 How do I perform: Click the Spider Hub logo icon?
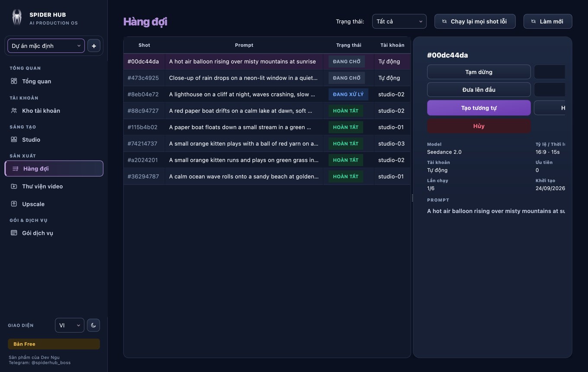tap(17, 18)
